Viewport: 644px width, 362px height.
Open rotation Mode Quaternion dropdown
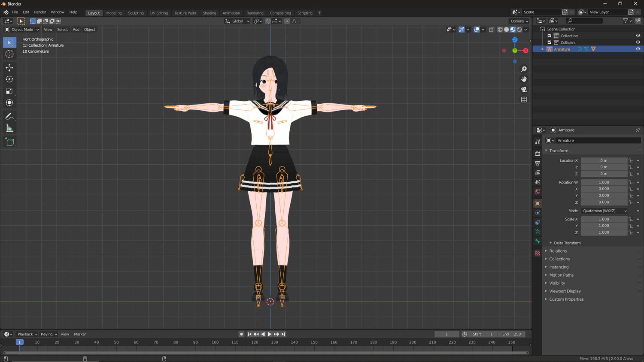(604, 211)
